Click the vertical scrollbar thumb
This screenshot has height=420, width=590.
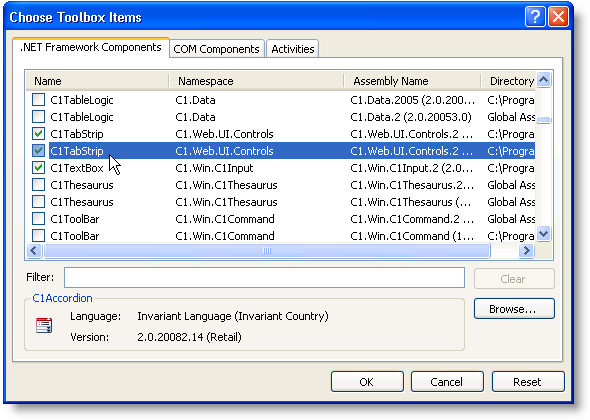(544, 120)
